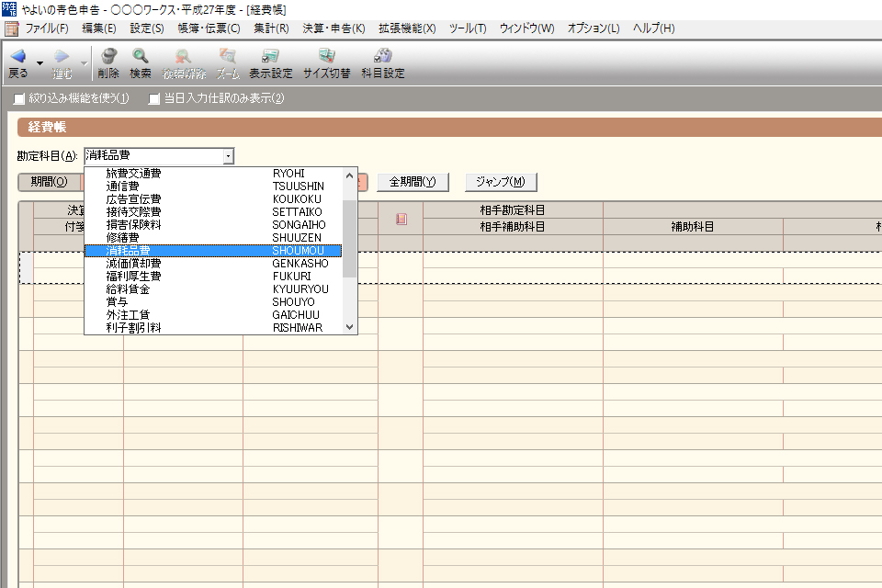
Task: Select 修繕費 from the account list
Action: (x=213, y=238)
